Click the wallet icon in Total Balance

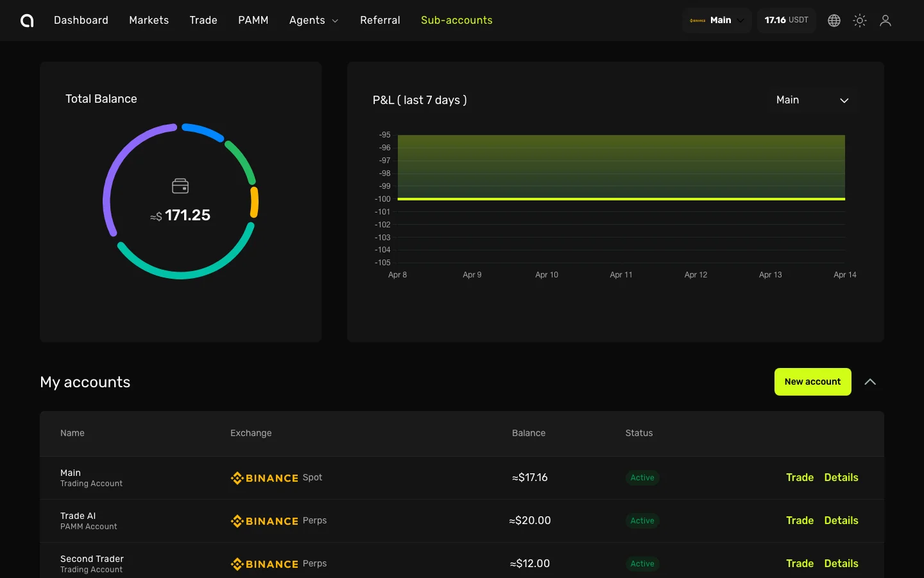(x=180, y=186)
